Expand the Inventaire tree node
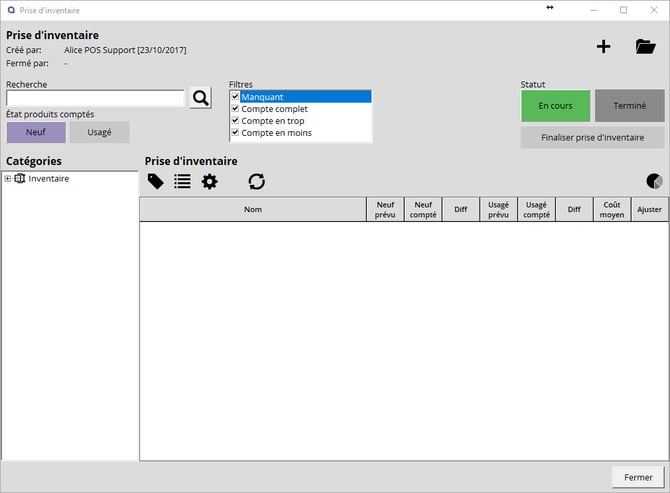Screen dimensions: 670x493 tap(8, 179)
